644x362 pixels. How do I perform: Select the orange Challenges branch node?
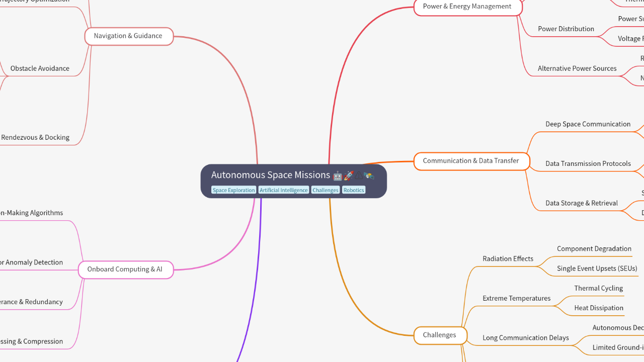(x=440, y=335)
